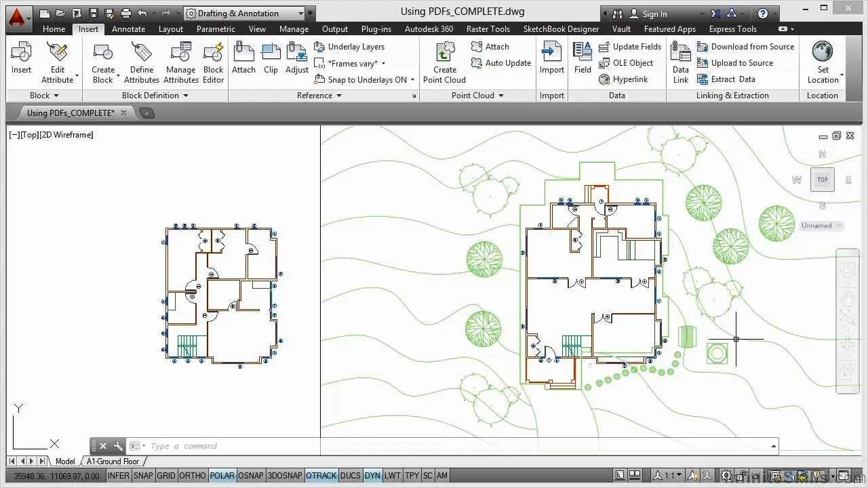Screen dimensions: 868x488
Task: Click the OLE Object tool
Action: tap(626, 63)
